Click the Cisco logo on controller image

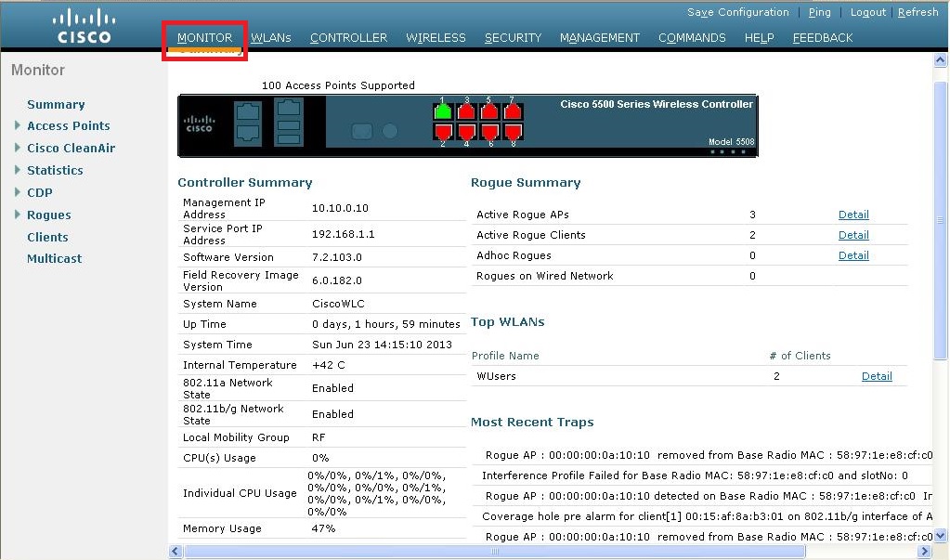coord(200,124)
